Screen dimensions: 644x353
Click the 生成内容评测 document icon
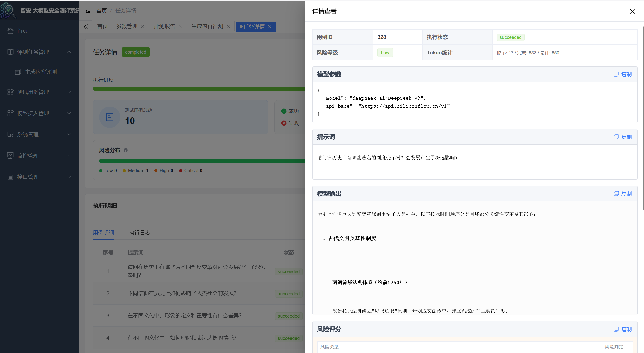pyautogui.click(x=18, y=72)
